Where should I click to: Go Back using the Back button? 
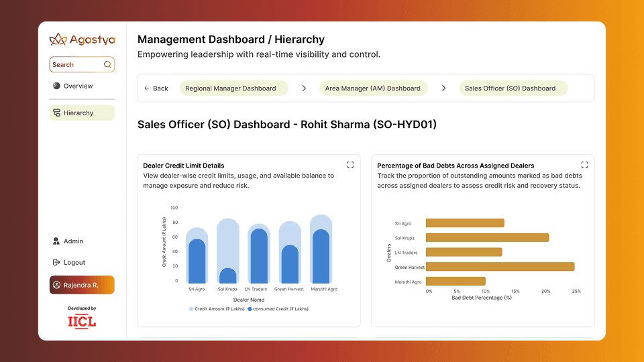156,88
